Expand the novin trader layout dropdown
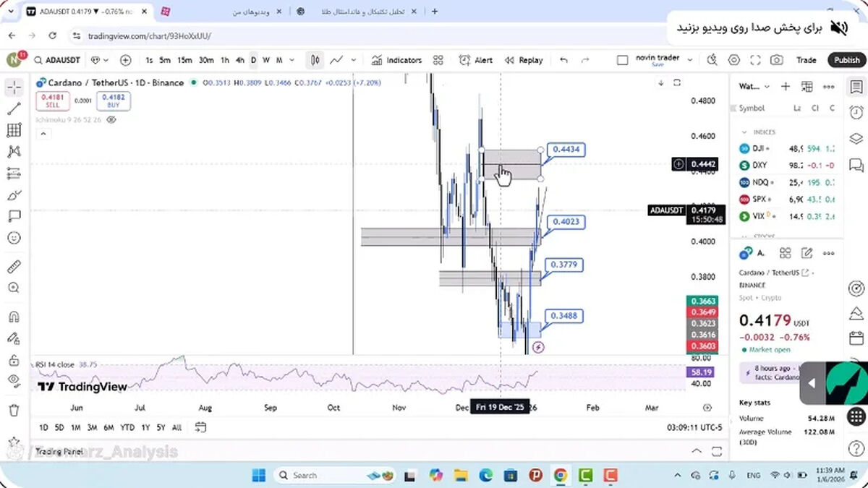Viewport: 868px width, 488px height. (x=689, y=60)
